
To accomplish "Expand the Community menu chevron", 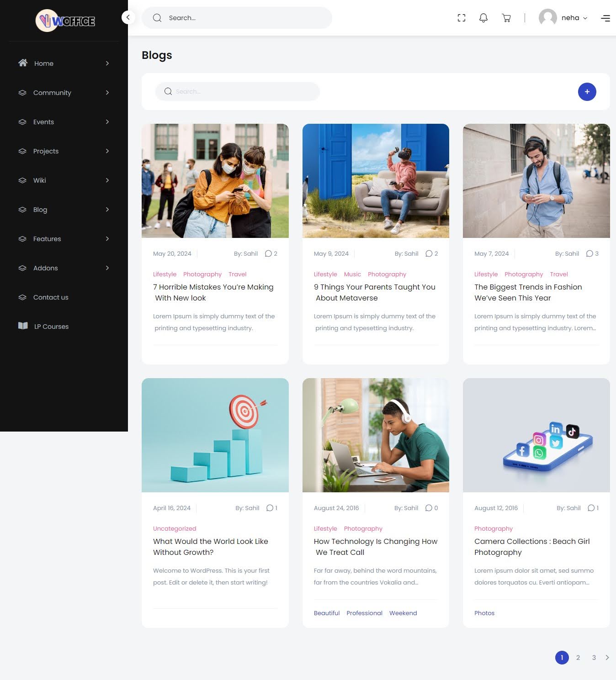I will (107, 93).
